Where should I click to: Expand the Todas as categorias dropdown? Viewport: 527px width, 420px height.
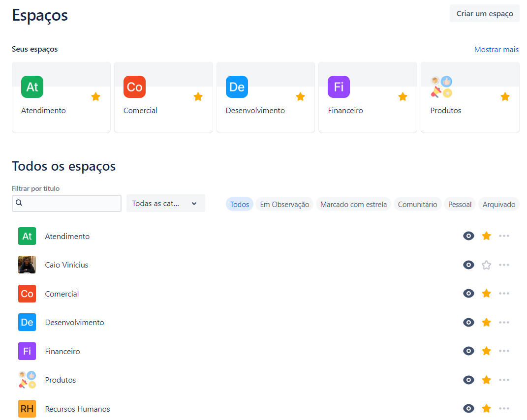(x=166, y=203)
